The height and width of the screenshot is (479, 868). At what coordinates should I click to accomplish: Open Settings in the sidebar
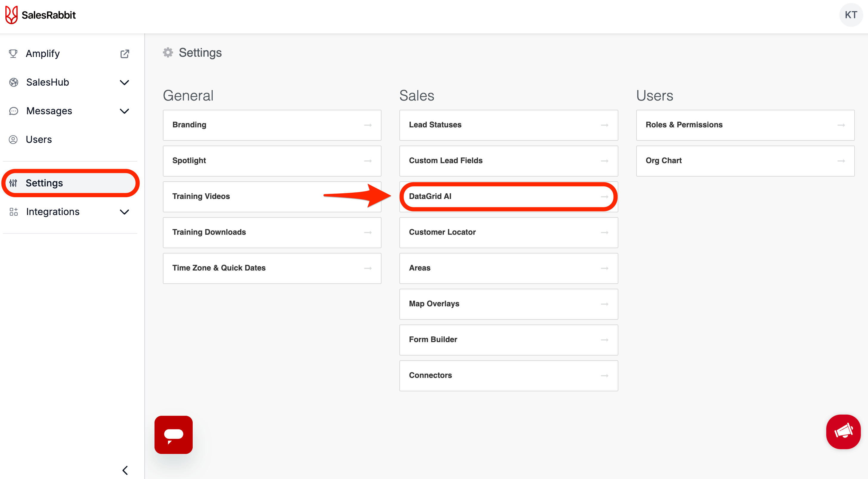(70, 183)
